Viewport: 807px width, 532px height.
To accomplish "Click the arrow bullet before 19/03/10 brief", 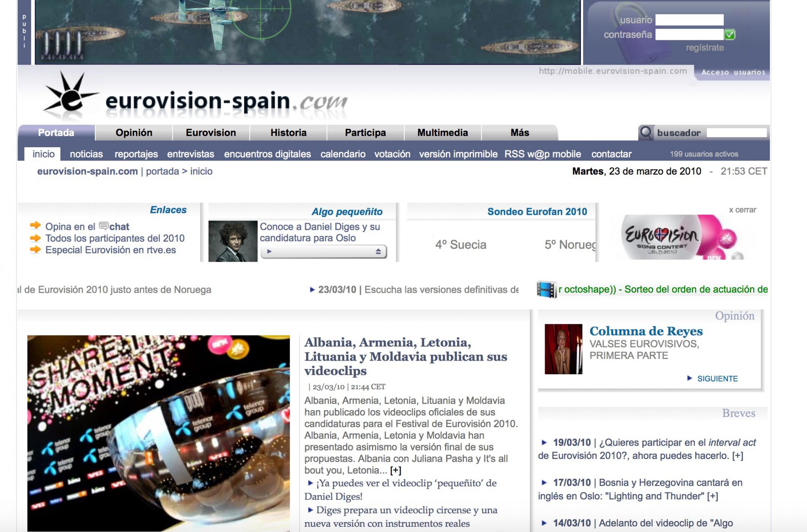I will (x=544, y=442).
